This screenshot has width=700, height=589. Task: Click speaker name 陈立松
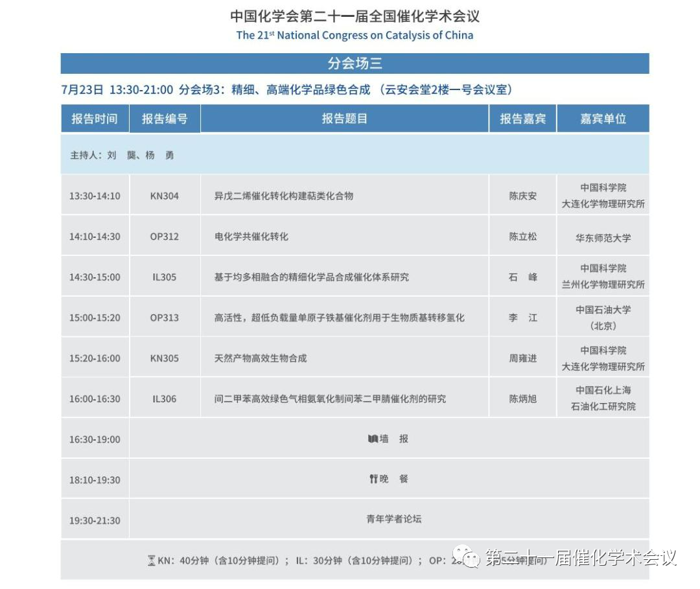523,237
